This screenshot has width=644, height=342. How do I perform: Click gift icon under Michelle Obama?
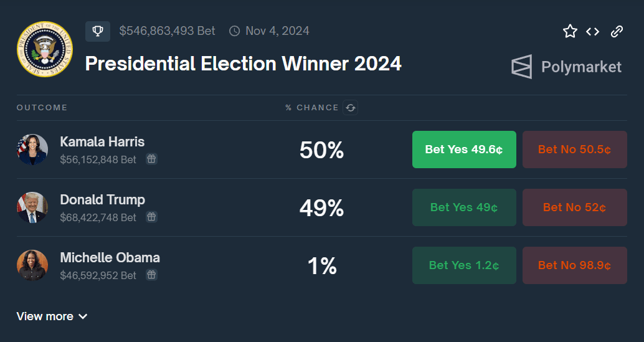pyautogui.click(x=151, y=275)
